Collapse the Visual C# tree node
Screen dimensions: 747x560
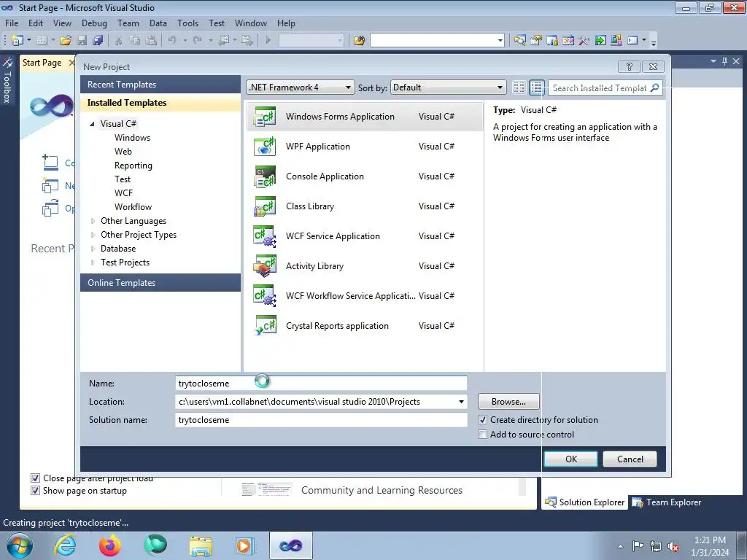click(x=92, y=124)
